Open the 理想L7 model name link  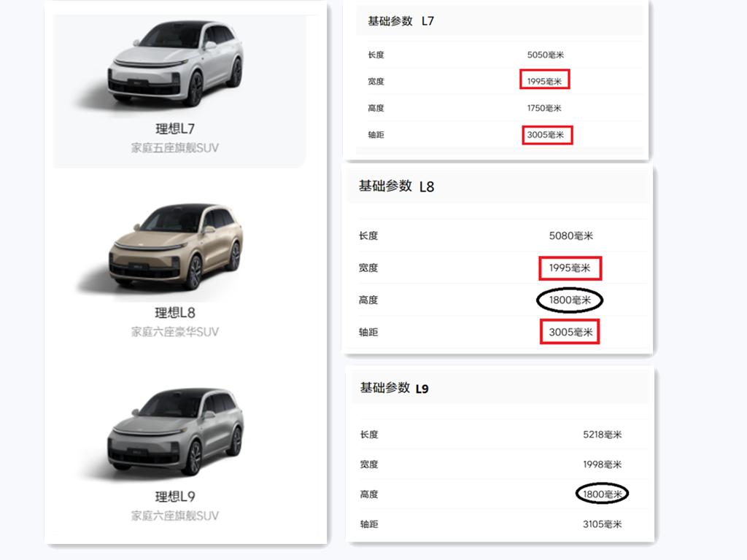(x=175, y=128)
